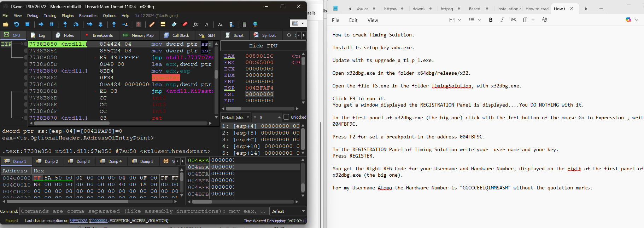Open the Default command type dropdown
The image size is (644, 228).
point(288,211)
